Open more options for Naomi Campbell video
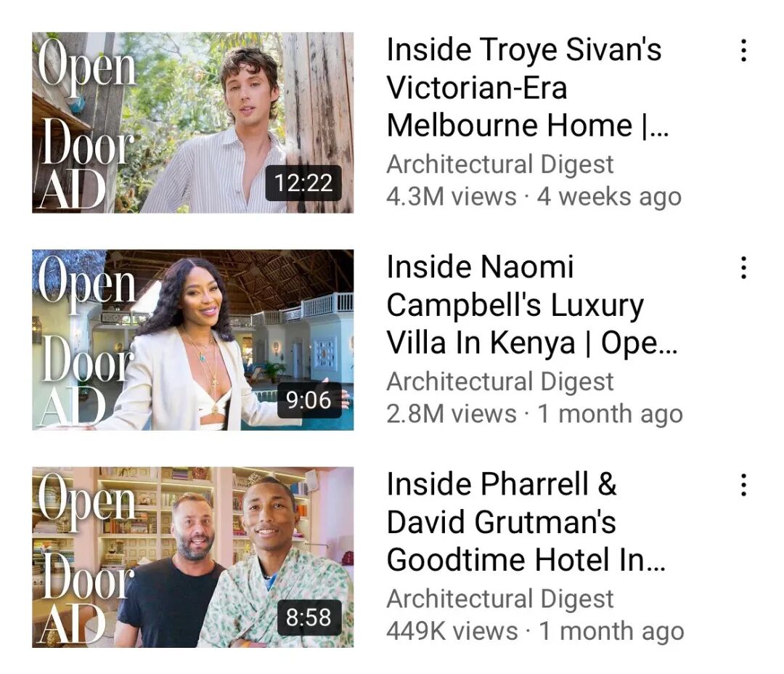 pos(743,268)
